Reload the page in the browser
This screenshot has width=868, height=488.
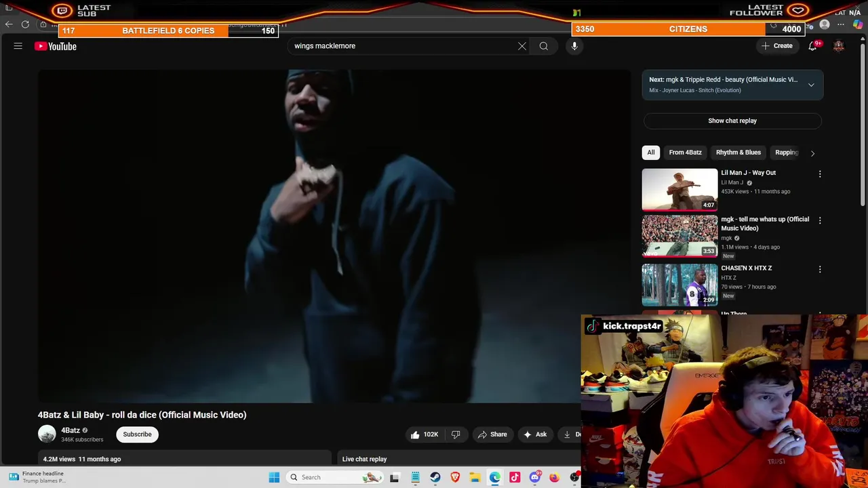tap(25, 24)
